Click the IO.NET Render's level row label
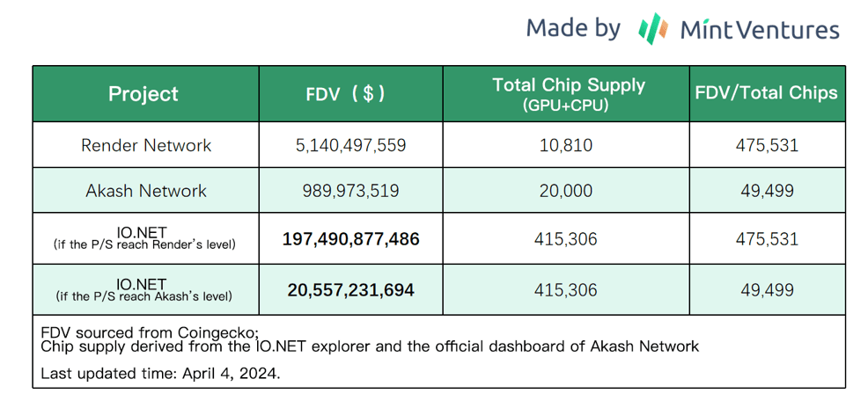 point(143,238)
